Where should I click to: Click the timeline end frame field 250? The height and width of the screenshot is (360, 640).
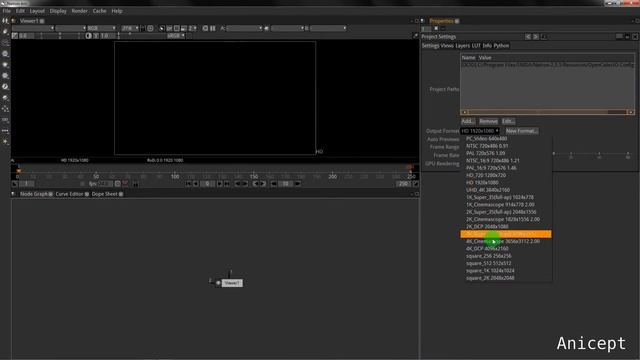403,184
